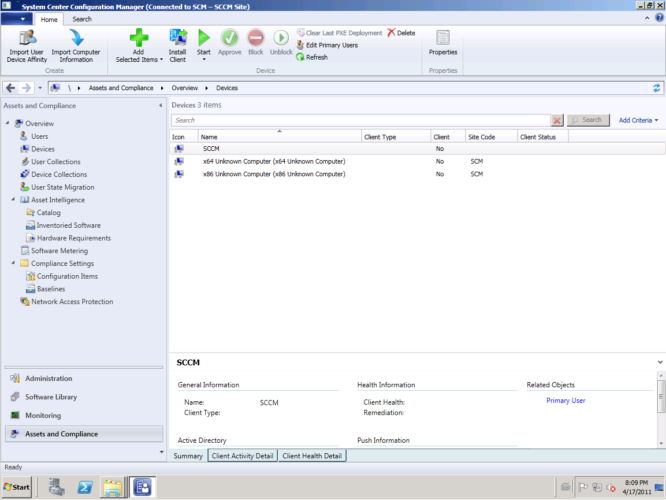Viewport: 666px width, 500px height.
Task: Open Add Selected Items dropdown arrow
Action: pos(161,59)
